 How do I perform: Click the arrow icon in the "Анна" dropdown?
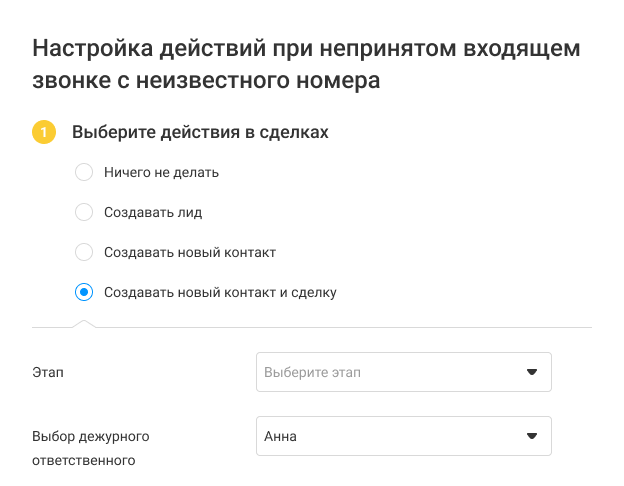click(x=531, y=436)
